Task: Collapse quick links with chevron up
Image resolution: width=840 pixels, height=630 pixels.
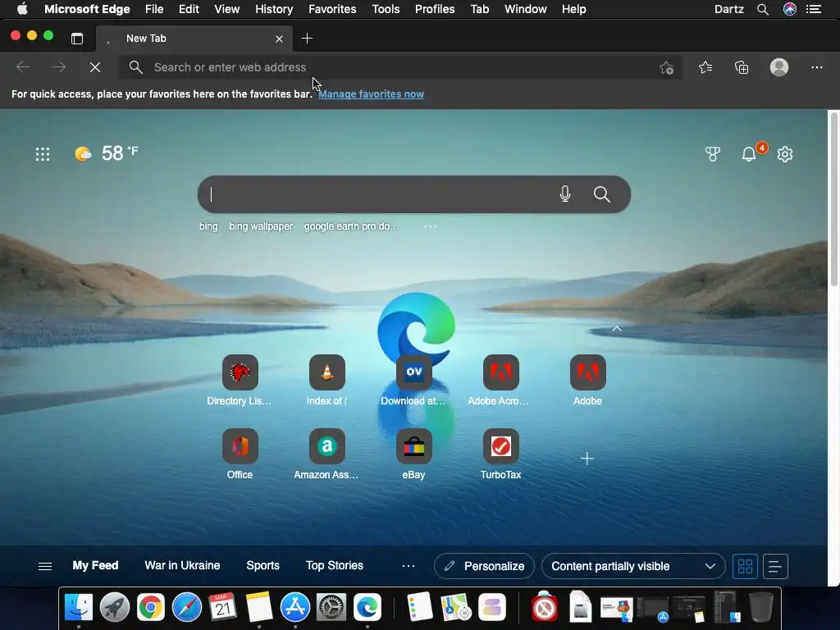Action: pyautogui.click(x=617, y=329)
